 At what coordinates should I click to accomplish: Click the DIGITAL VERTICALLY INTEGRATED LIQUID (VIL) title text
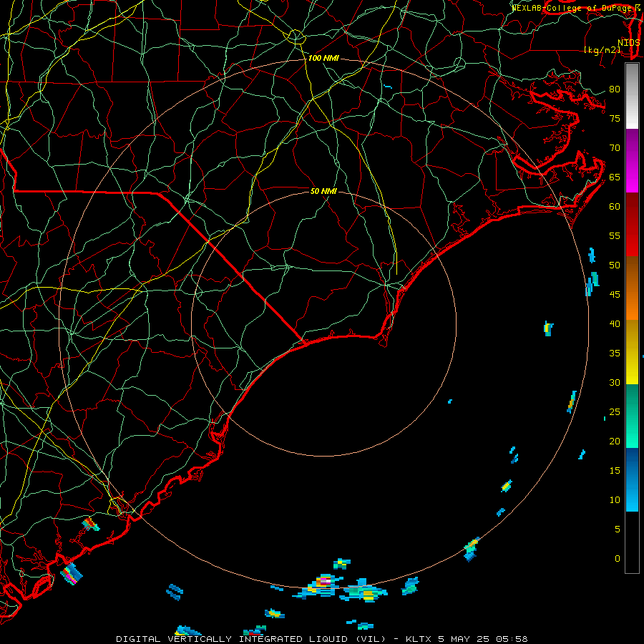pyautogui.click(x=251, y=639)
